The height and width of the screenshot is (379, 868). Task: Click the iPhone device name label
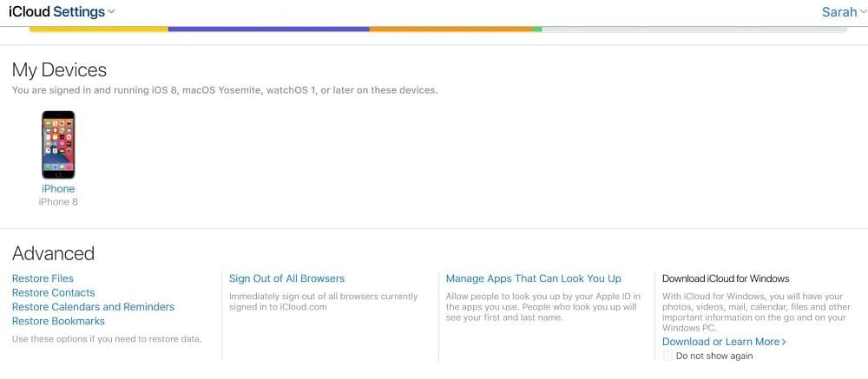coord(58,189)
